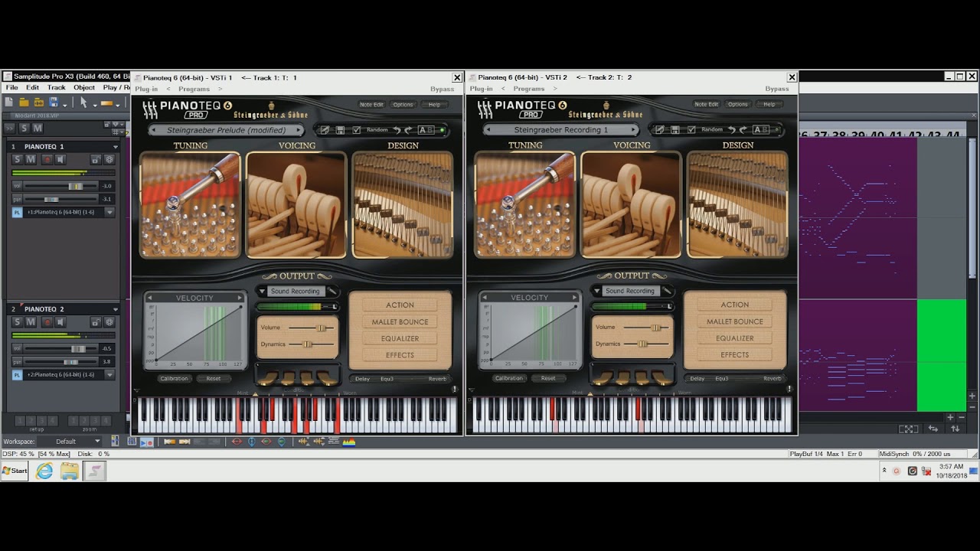Click undo arrow in VSTi 2 Pianoteq
Screen dimensions: 980x551
coord(732,130)
